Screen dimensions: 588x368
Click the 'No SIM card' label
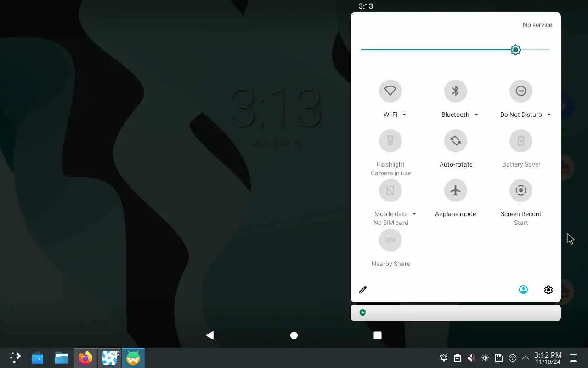coord(391,223)
